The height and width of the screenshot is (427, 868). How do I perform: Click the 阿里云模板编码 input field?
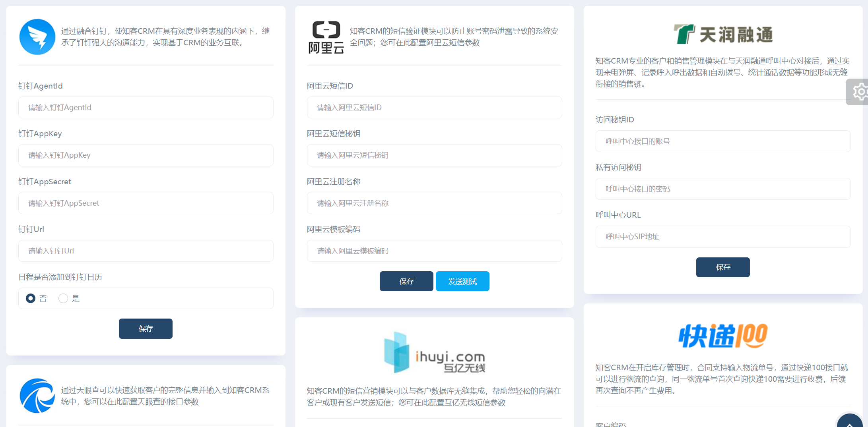pos(434,251)
